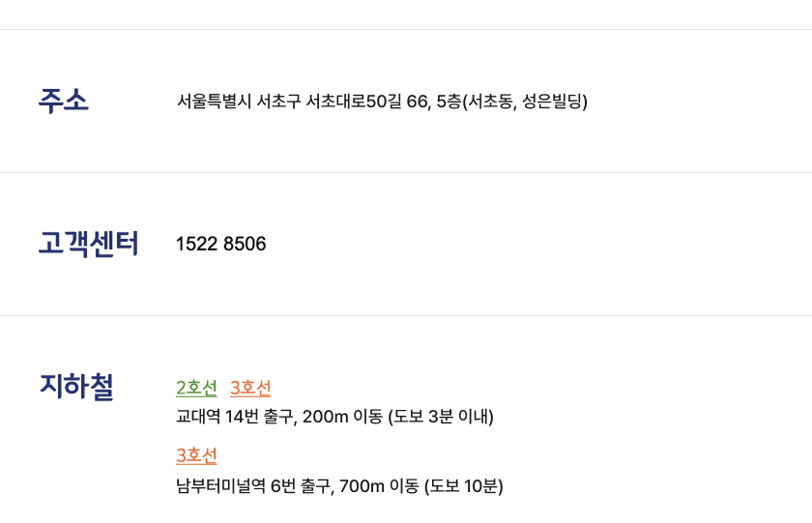Click the 도보 10분 walking time
This screenshot has height=523, width=812.
(x=464, y=485)
